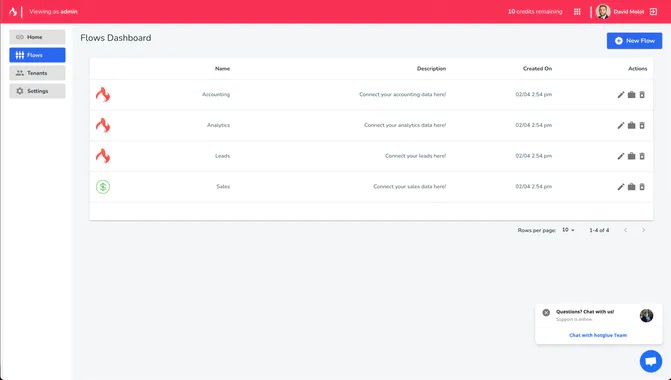Delete the Accounting flow with trash icon
This screenshot has height=380, width=671.
(642, 95)
